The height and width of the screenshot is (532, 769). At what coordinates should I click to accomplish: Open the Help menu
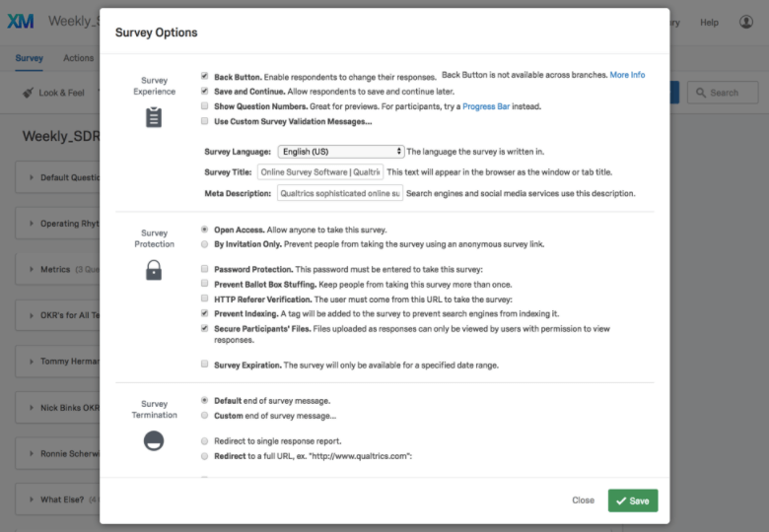pos(709,23)
